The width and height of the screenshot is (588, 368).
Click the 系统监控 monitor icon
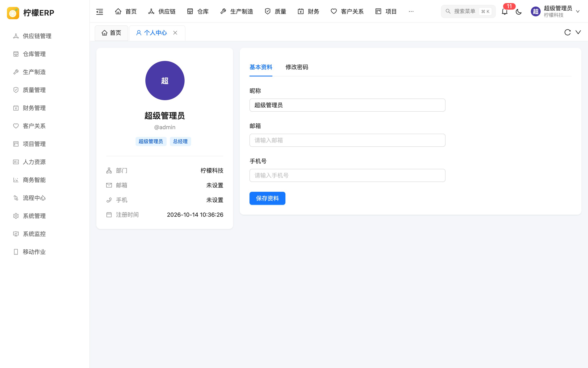(x=16, y=234)
